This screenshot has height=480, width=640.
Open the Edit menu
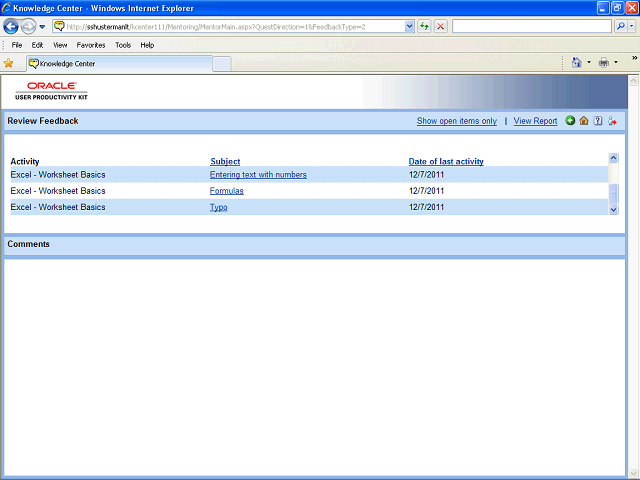pyautogui.click(x=37, y=45)
